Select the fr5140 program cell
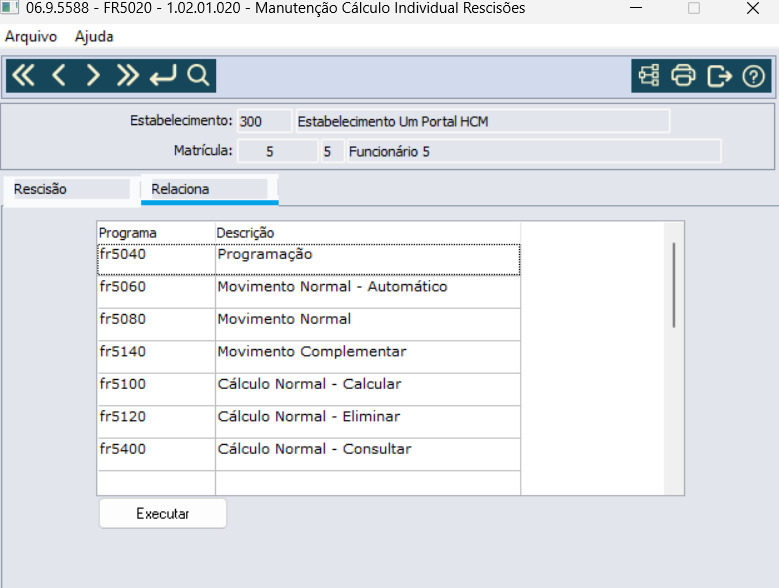779x588 pixels. (x=156, y=357)
